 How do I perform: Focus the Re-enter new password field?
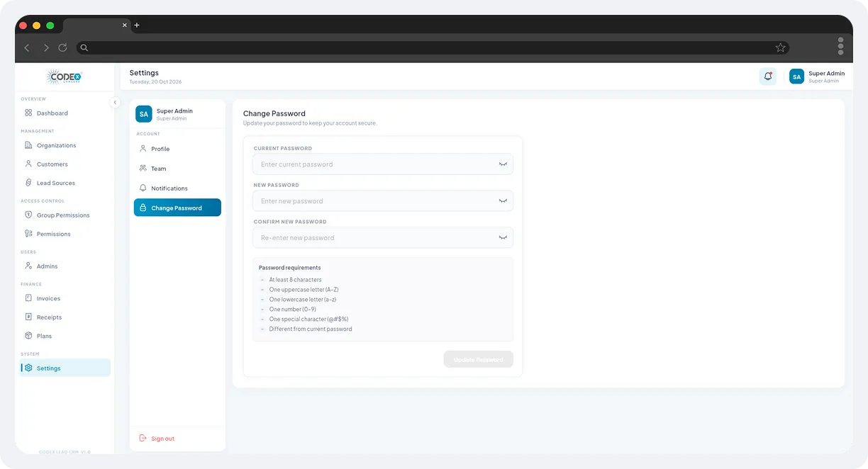point(383,237)
